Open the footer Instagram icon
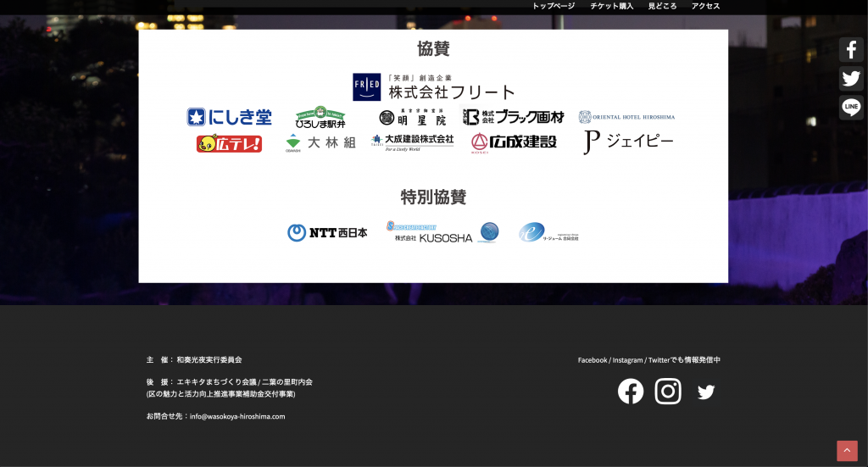Screen dimensions: 868x467 pos(668,392)
